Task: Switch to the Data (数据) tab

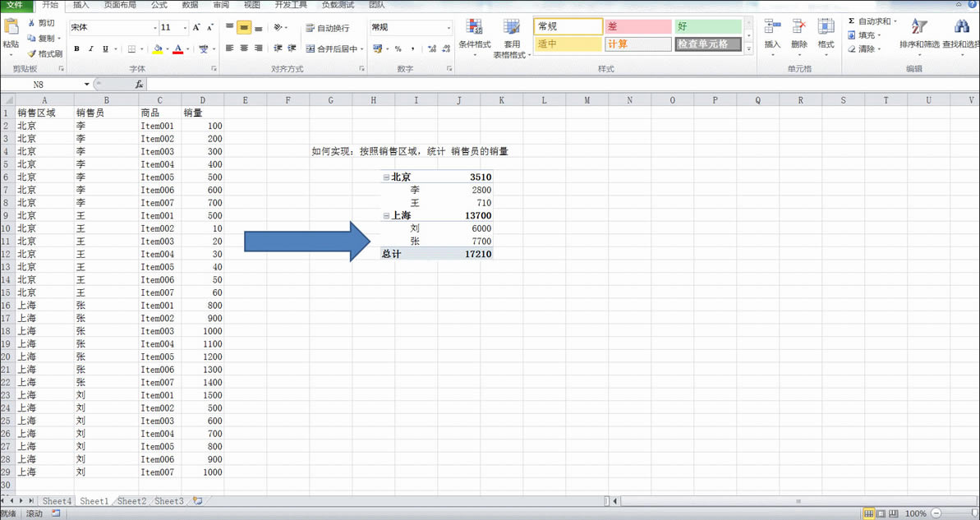Action: [190, 5]
